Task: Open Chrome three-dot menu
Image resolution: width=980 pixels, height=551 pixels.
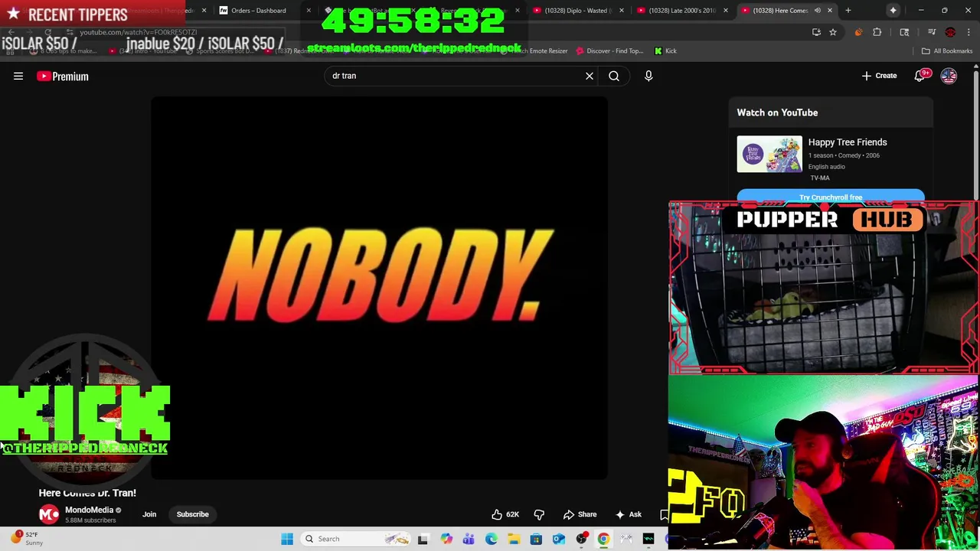Action: (x=969, y=32)
